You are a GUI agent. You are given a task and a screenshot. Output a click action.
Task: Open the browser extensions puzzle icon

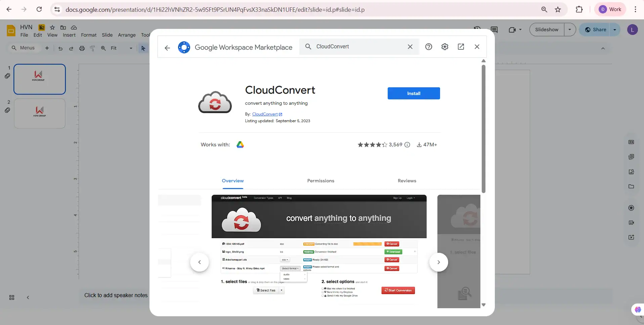coord(579,9)
